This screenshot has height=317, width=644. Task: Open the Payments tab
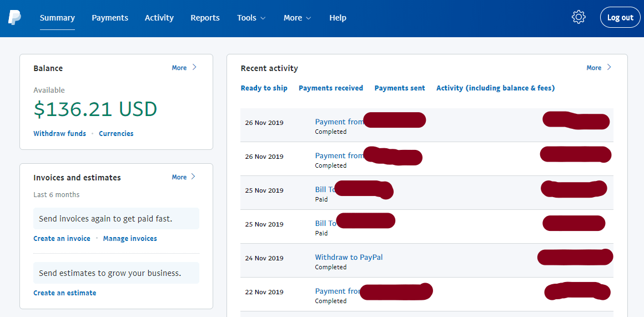pyautogui.click(x=110, y=18)
